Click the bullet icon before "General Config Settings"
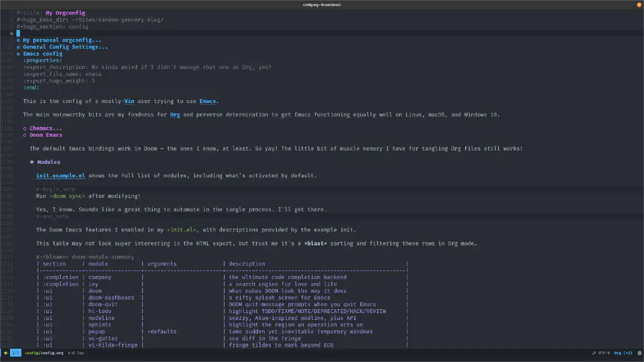This screenshot has width=644, height=362. point(18,47)
